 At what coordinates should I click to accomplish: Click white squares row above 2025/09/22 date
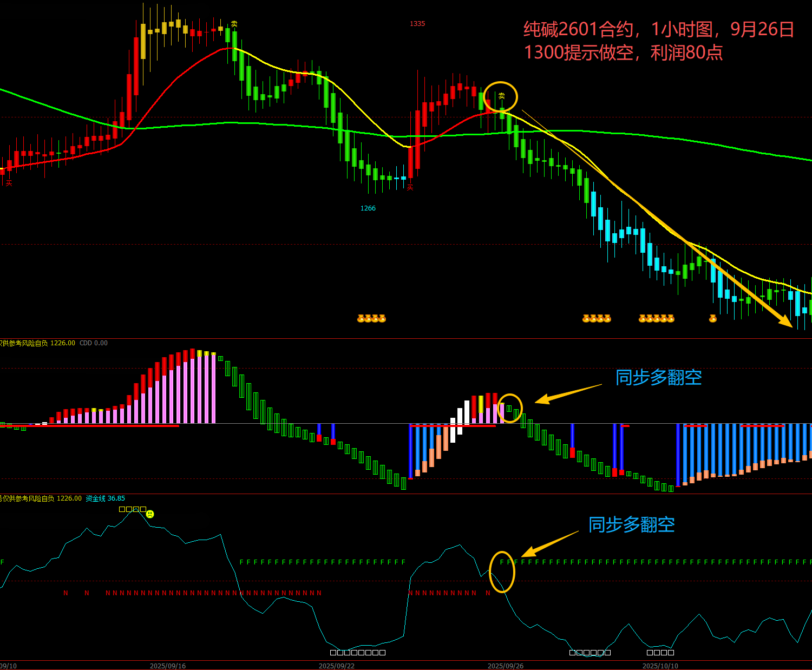(x=358, y=653)
